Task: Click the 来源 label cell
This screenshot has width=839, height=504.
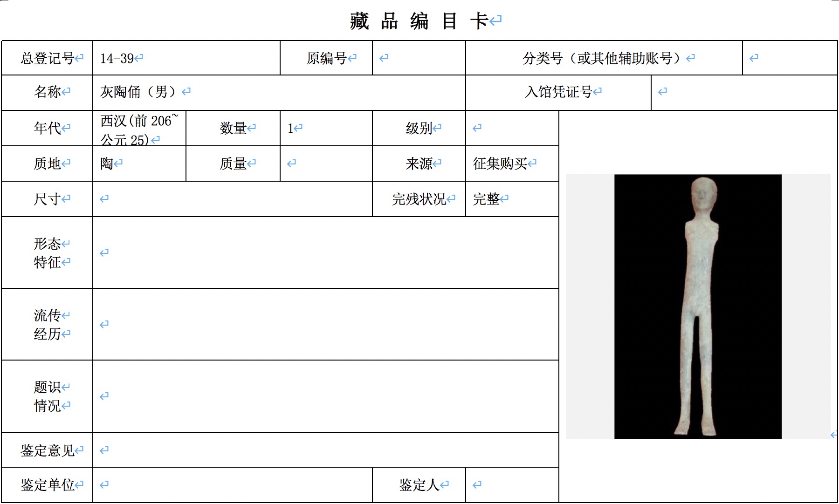Action: coord(419,163)
